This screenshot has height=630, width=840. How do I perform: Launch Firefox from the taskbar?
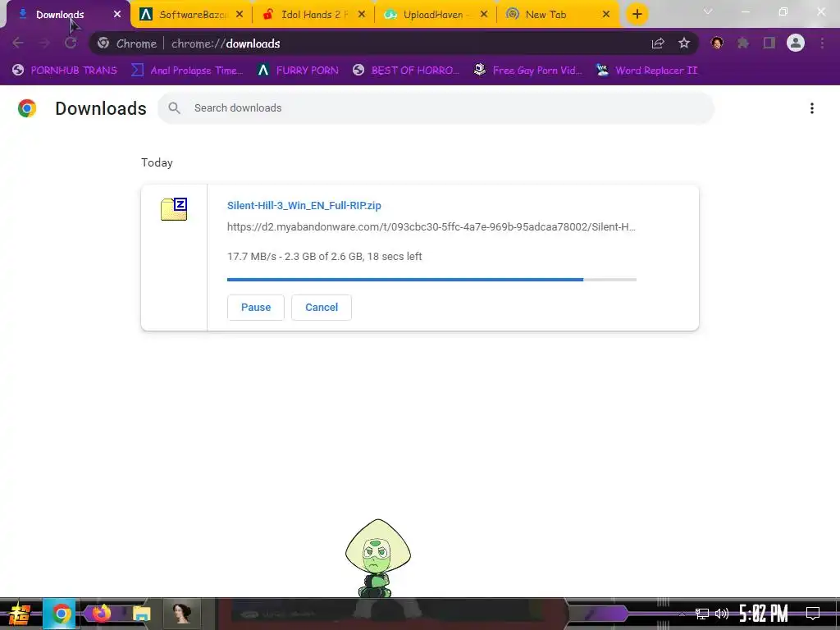click(102, 614)
